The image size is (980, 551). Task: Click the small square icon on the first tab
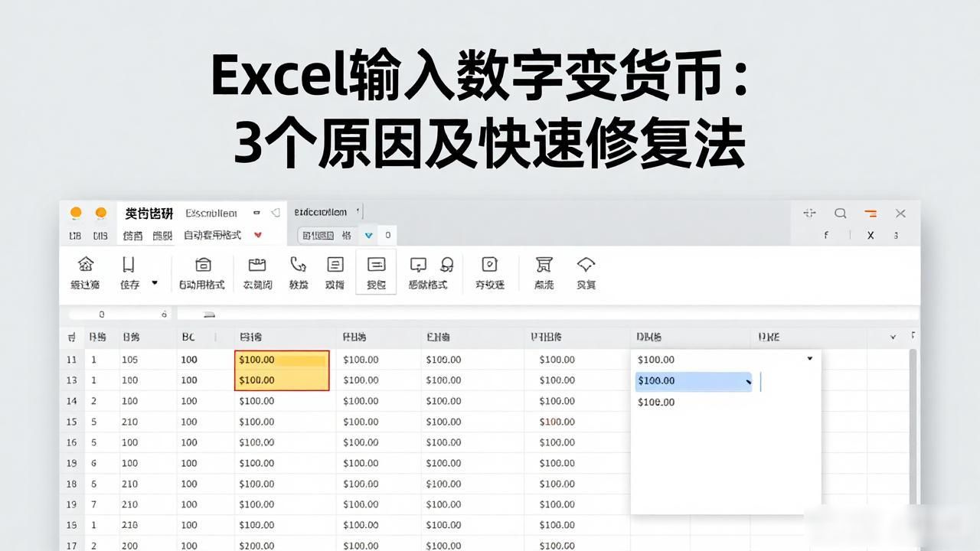(x=256, y=213)
